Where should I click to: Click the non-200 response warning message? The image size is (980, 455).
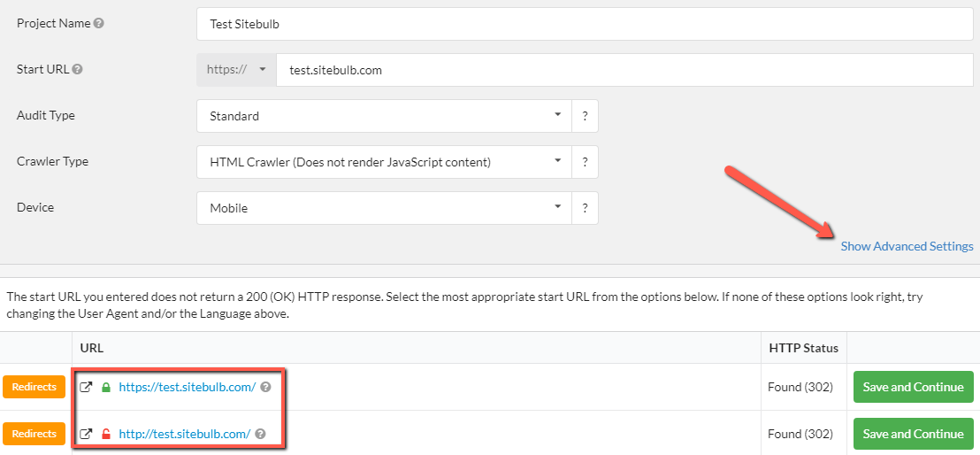point(464,305)
